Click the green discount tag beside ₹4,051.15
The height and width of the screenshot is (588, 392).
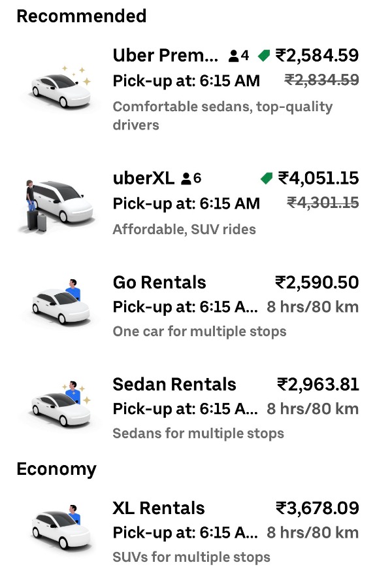(266, 178)
